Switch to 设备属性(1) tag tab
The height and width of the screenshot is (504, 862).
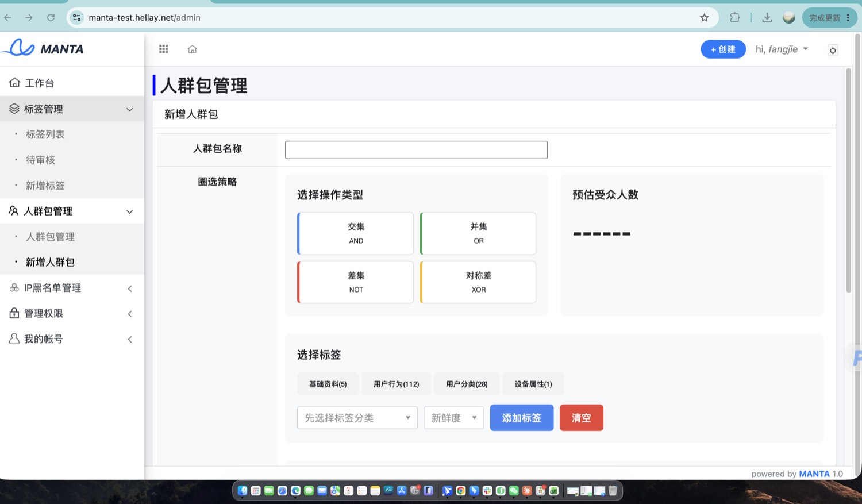(x=533, y=384)
